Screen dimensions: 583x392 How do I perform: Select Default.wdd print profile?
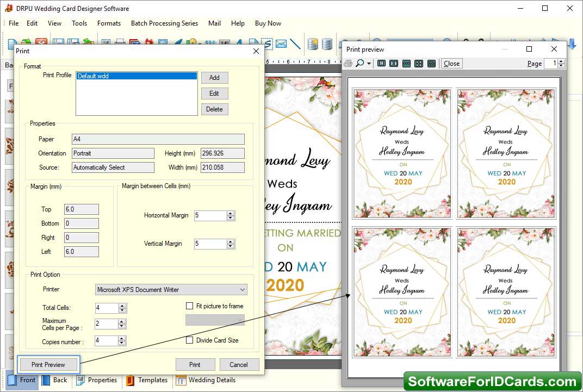coord(137,76)
